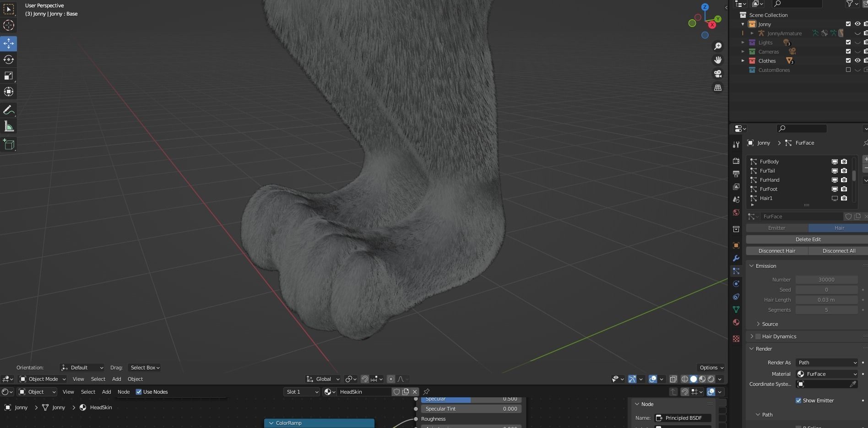Viewport: 868px width, 428px height.
Task: Switch orthographic/perspective grid icon
Action: 718,87
